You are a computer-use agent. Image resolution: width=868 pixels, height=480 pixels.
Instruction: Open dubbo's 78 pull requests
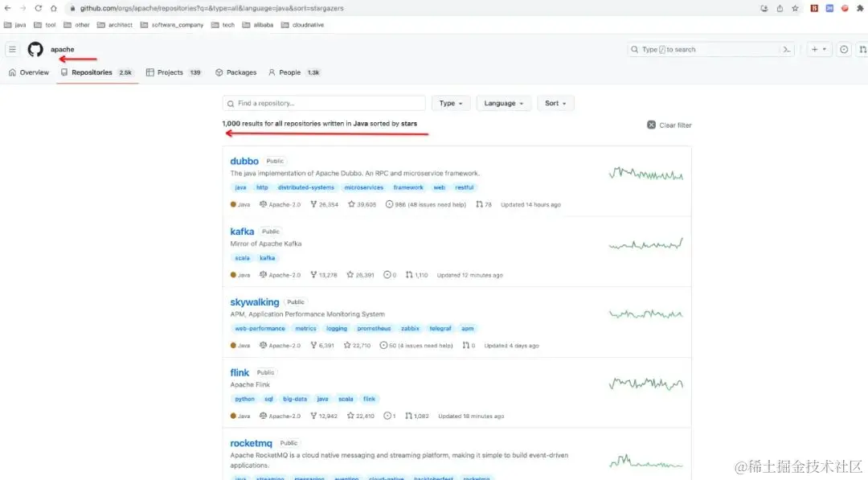coord(484,204)
